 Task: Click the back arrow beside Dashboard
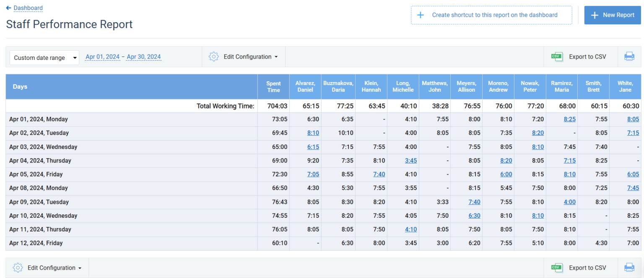coord(9,8)
